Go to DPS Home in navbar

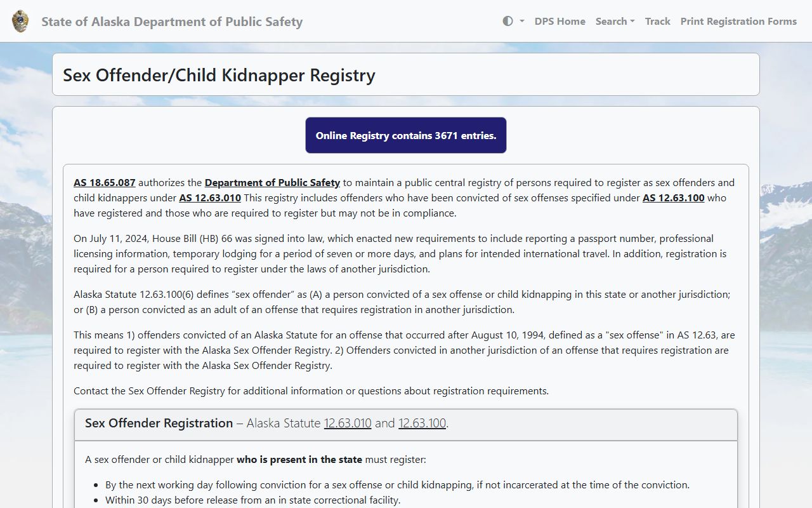point(560,21)
